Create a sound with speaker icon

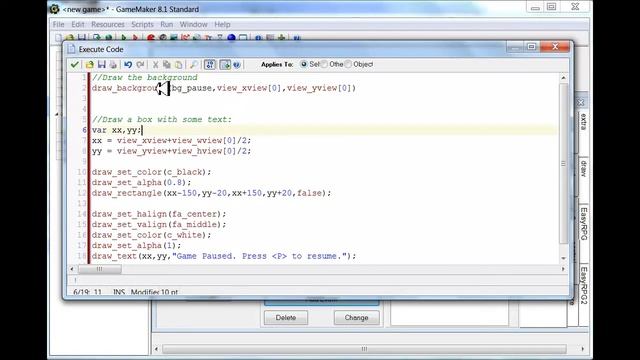(x=163, y=38)
